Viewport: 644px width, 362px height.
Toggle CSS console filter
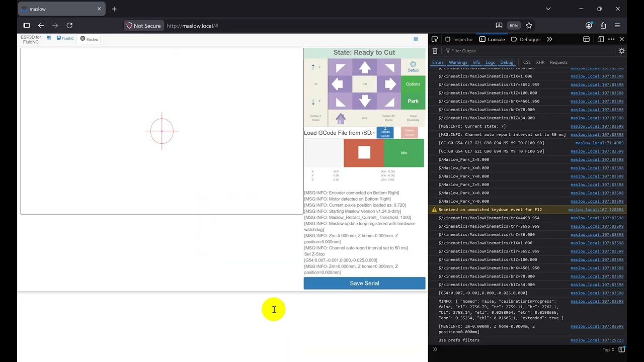pos(527,62)
